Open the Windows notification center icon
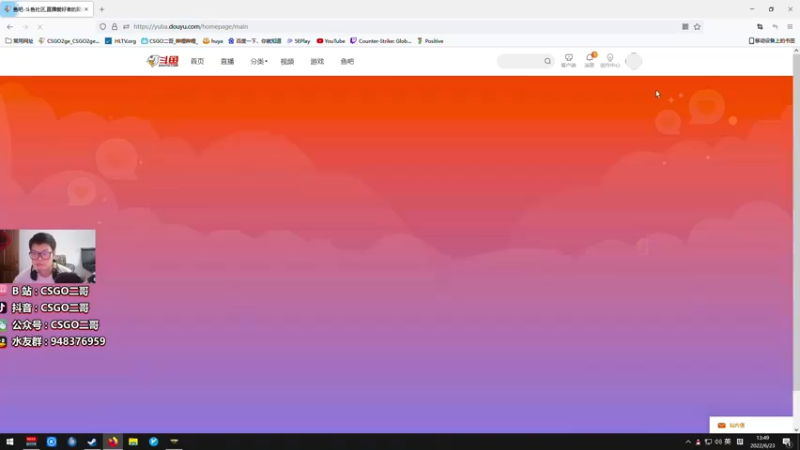Screen dimensions: 800x450 (x=787, y=442)
